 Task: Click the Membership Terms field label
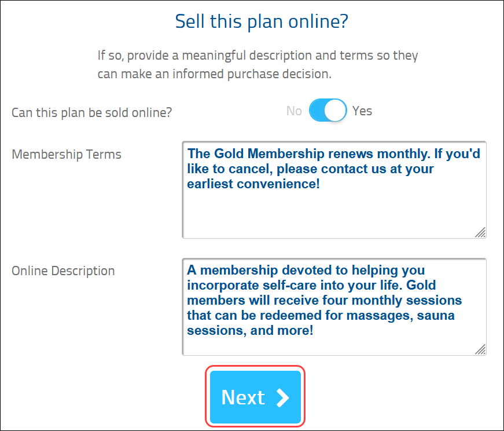tap(66, 154)
